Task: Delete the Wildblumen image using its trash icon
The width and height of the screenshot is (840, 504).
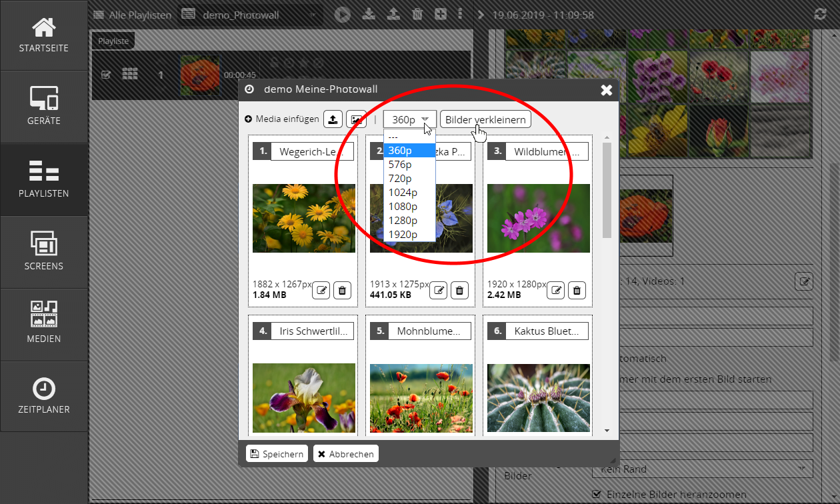Action: 577,290
